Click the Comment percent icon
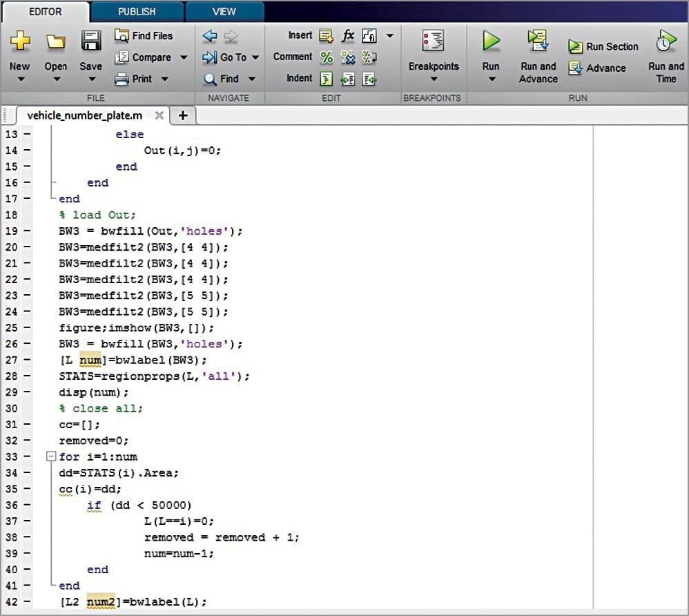Viewport: 689px width, 616px height. click(x=327, y=57)
